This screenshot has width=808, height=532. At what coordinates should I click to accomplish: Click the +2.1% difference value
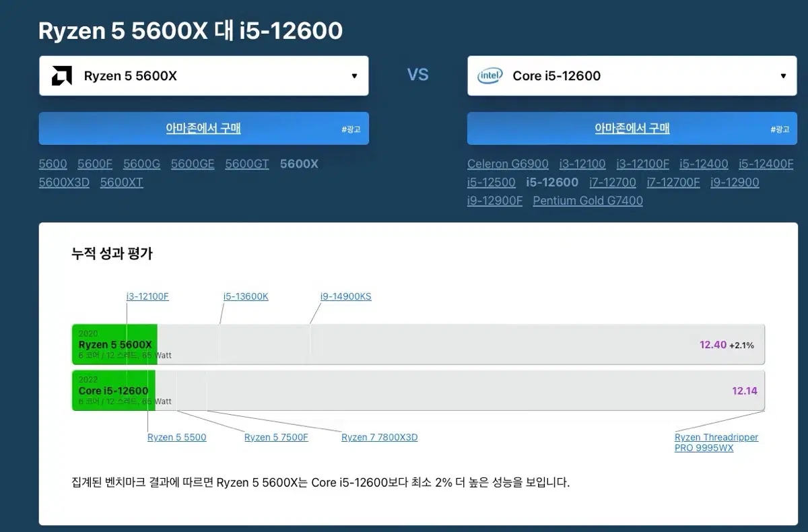[742, 345]
